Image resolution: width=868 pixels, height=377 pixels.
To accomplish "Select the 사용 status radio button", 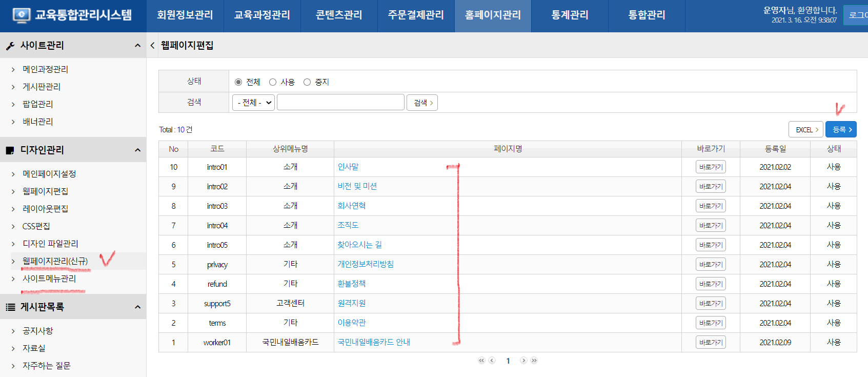I will (273, 82).
